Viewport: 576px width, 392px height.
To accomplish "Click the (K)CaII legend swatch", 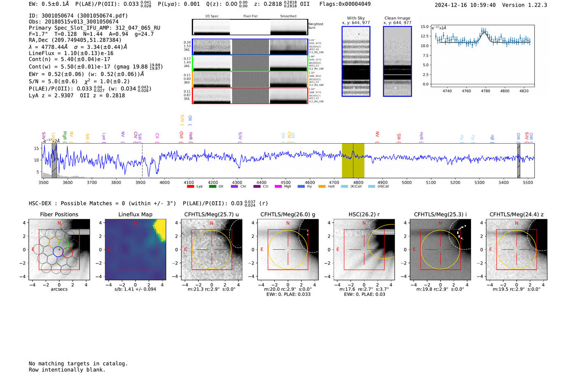I will pos(344,186).
